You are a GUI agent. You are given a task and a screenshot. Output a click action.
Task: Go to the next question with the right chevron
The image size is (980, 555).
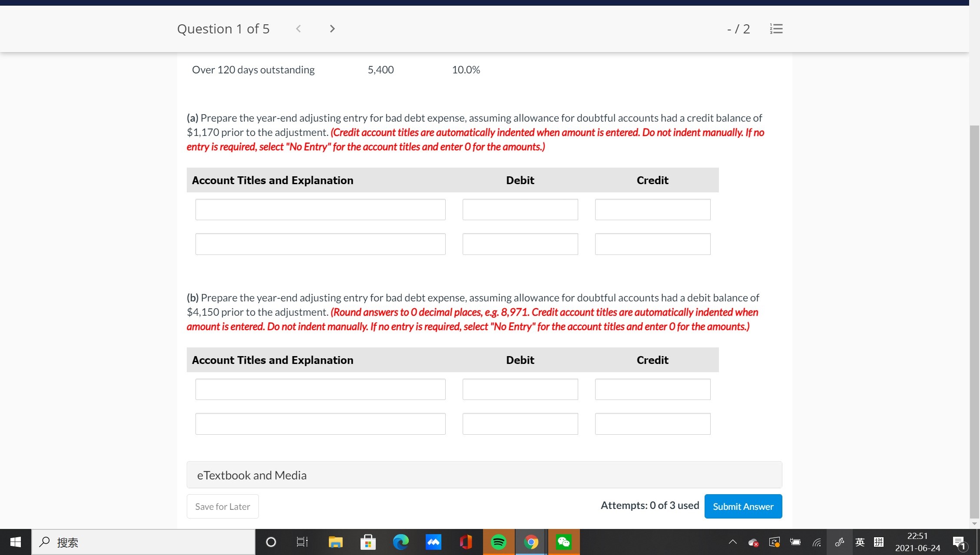[x=332, y=29]
